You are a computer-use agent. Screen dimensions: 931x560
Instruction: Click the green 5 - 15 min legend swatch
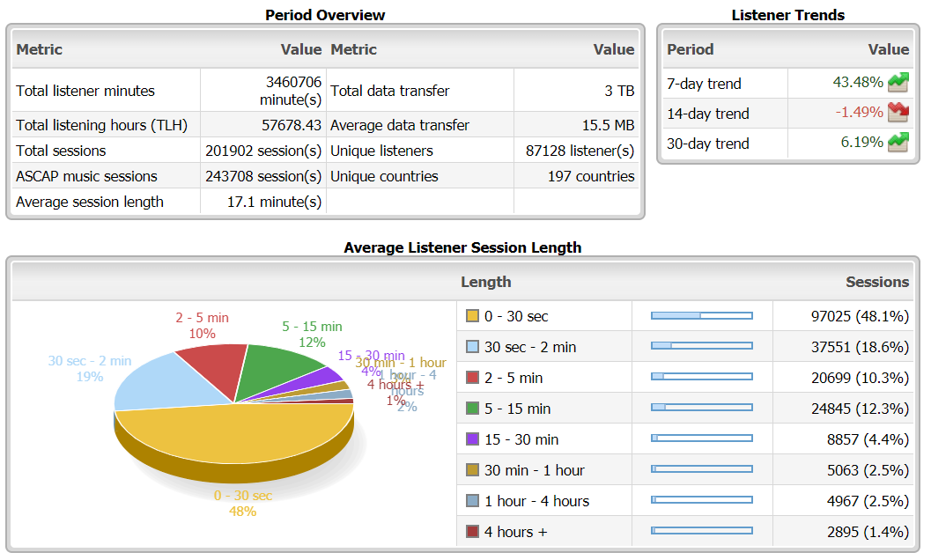pyautogui.click(x=473, y=409)
